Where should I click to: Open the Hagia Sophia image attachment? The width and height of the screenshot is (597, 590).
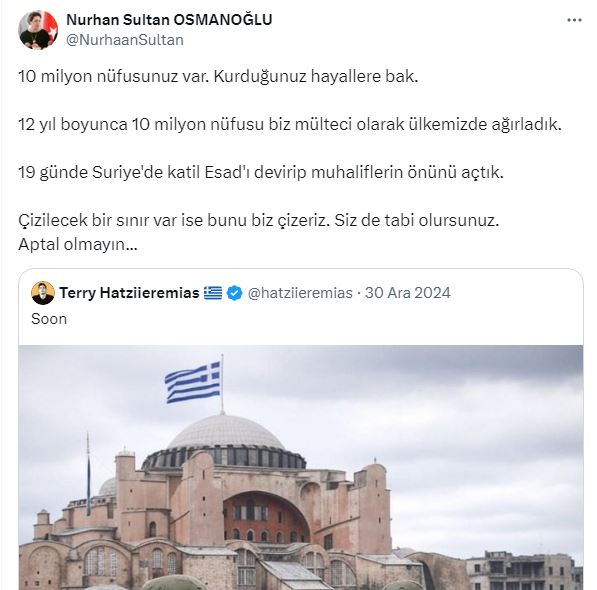pyautogui.click(x=301, y=467)
